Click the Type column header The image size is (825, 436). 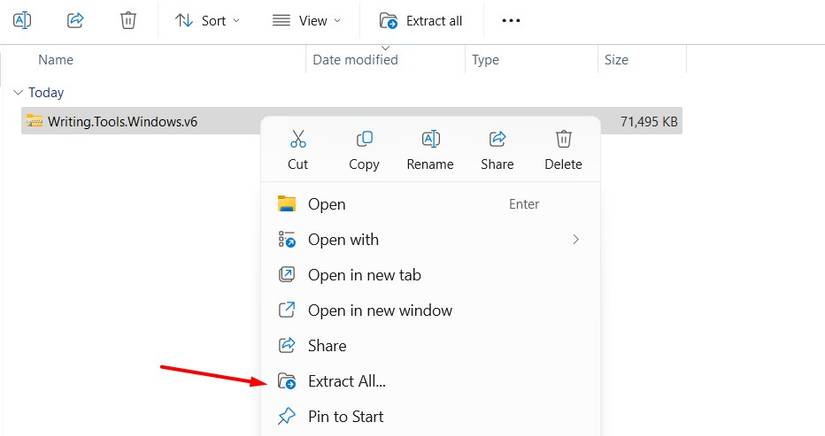485,59
